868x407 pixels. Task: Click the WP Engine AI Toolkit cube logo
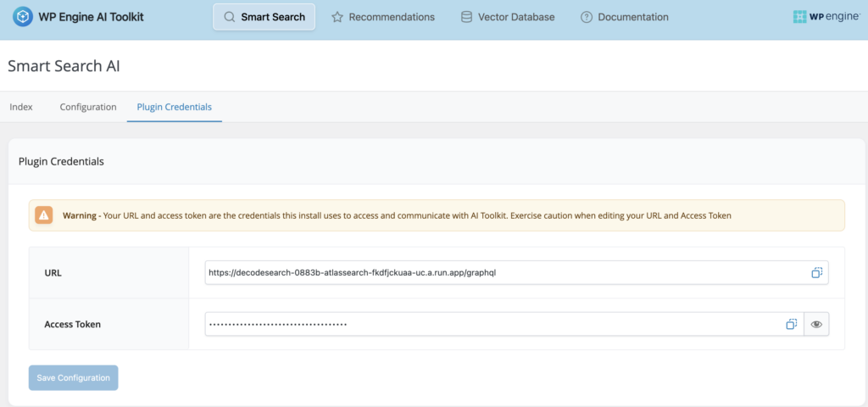click(x=24, y=17)
